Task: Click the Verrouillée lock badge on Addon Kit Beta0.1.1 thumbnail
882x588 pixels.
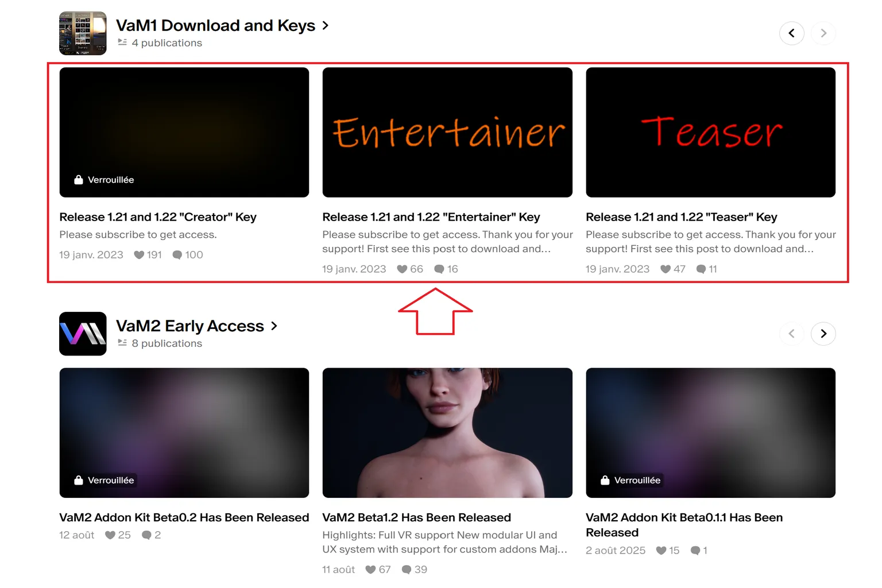Action: (630, 480)
